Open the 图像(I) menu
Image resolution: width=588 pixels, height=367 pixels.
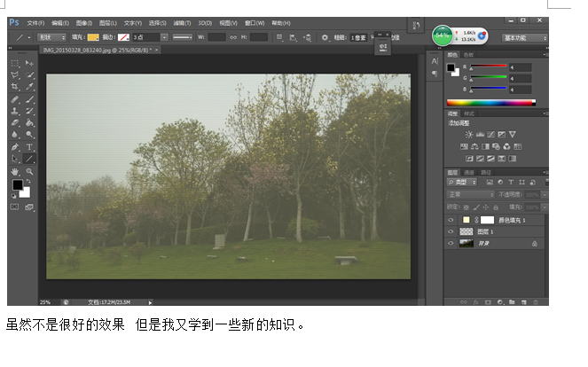point(84,23)
